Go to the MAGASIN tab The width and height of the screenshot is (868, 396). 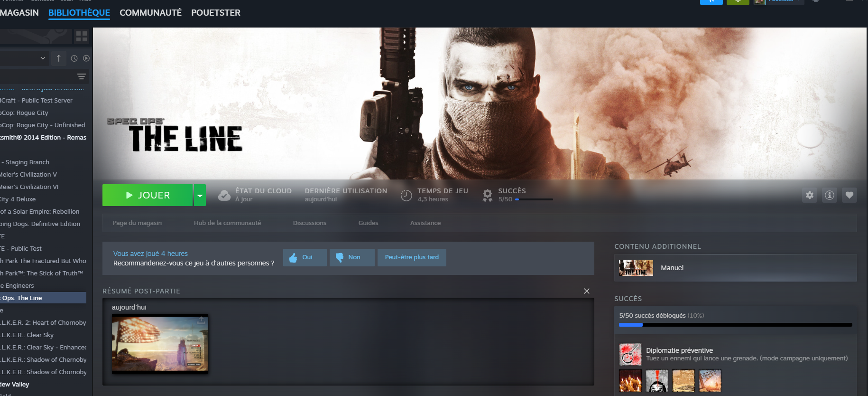click(19, 13)
